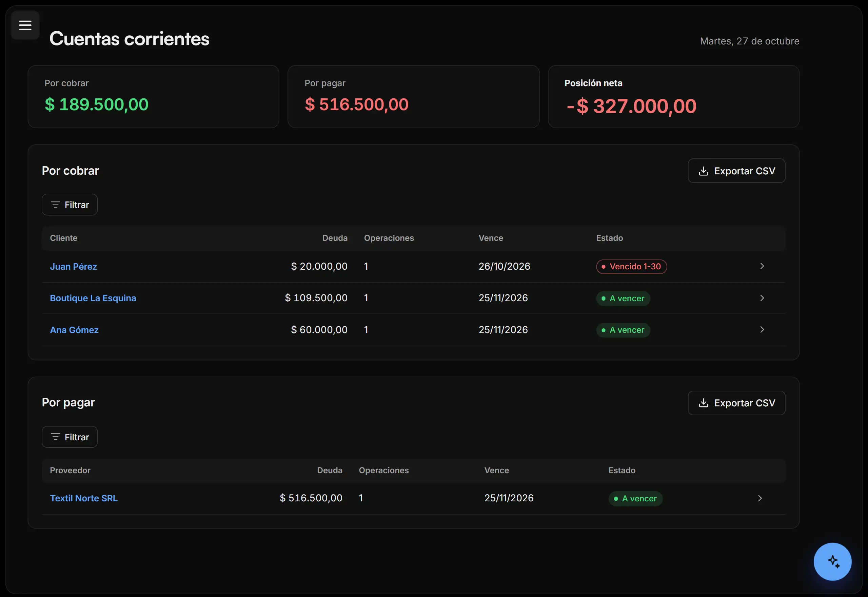The height and width of the screenshot is (597, 868).
Task: Click $ 516.500,00 in Textil Norte row
Action: pyautogui.click(x=311, y=498)
